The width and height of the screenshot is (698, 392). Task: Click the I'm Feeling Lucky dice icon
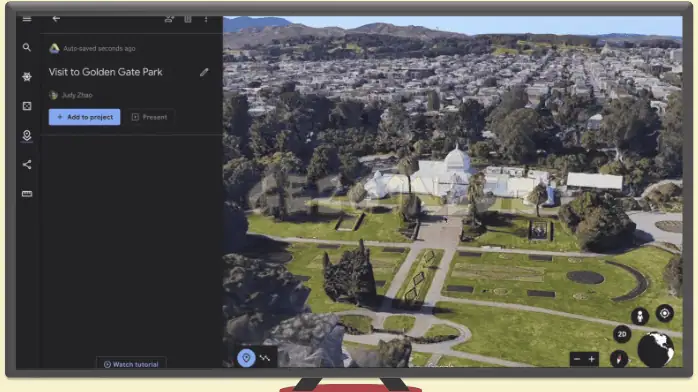[x=27, y=106]
